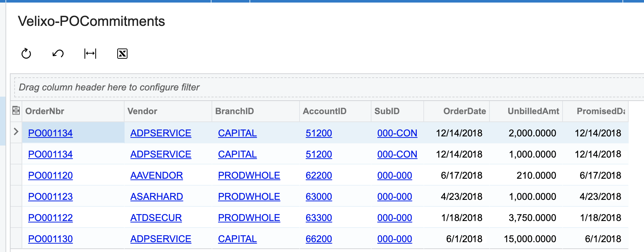Open account 62200 link

pos(319,175)
